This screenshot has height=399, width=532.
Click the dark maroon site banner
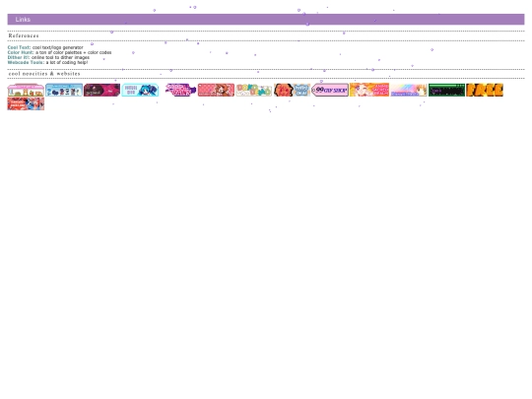101,90
